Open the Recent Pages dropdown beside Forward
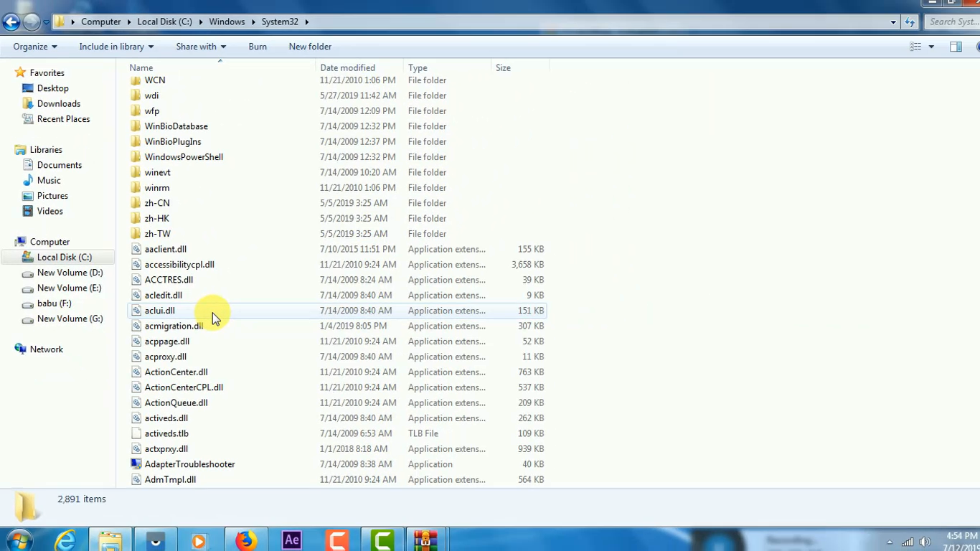Image resolution: width=980 pixels, height=551 pixels. point(46,22)
